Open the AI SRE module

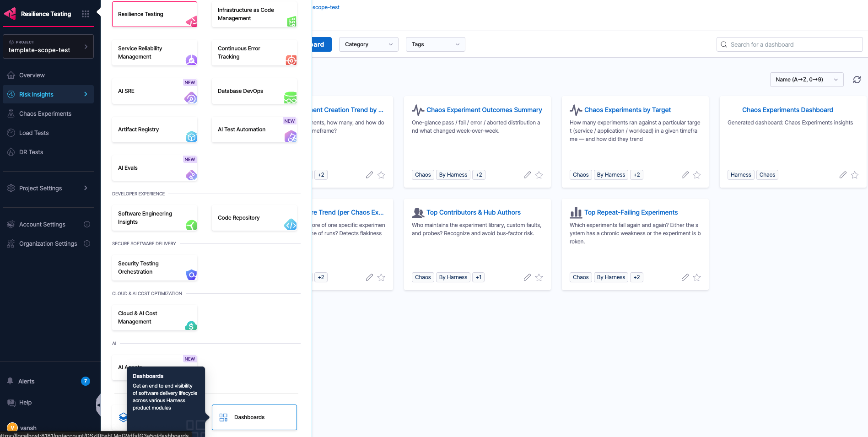[x=155, y=91]
